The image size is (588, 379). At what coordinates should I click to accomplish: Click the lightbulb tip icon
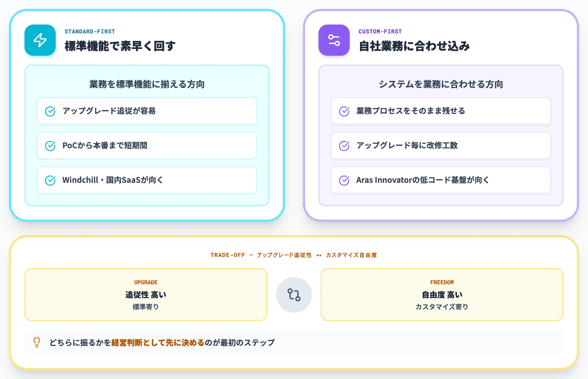37,342
